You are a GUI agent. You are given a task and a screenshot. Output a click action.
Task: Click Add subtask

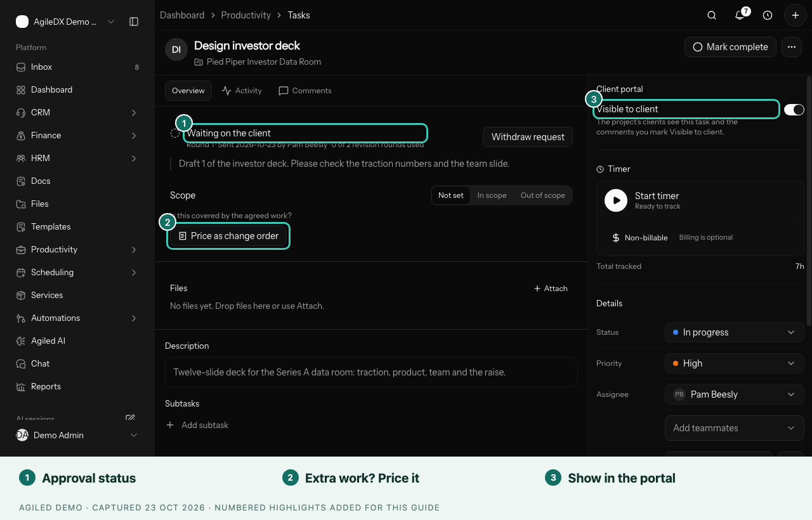point(197,426)
